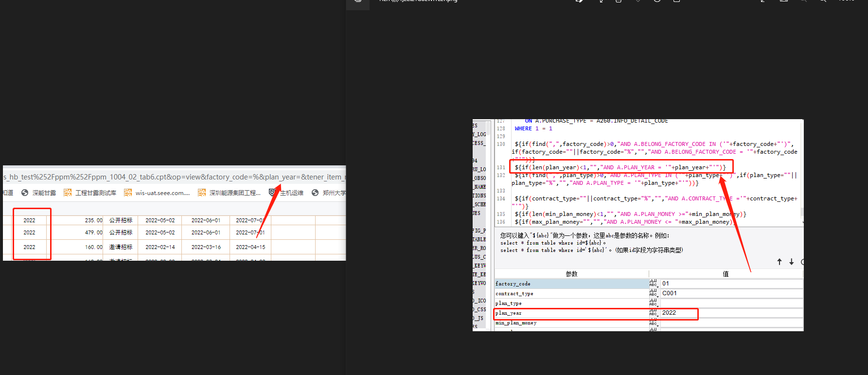This screenshot has height=375, width=868.
Task: Click the 2022 cell in the 160.00 row
Action: tap(29, 247)
